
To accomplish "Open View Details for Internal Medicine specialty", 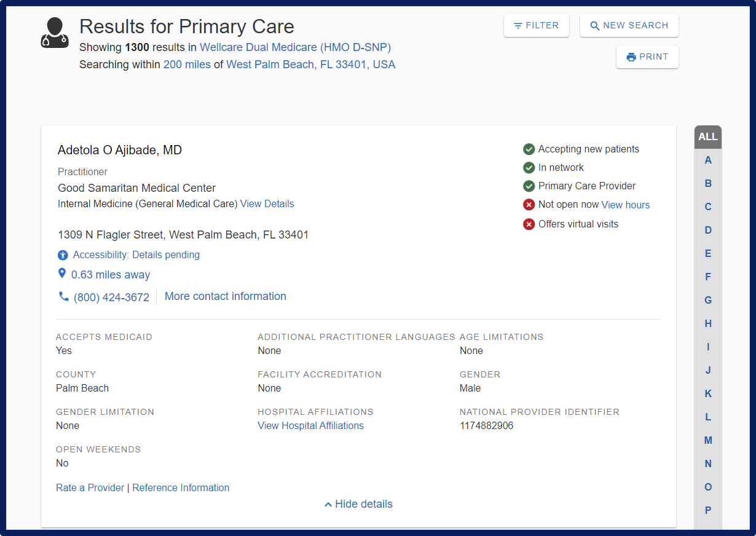I will (267, 204).
